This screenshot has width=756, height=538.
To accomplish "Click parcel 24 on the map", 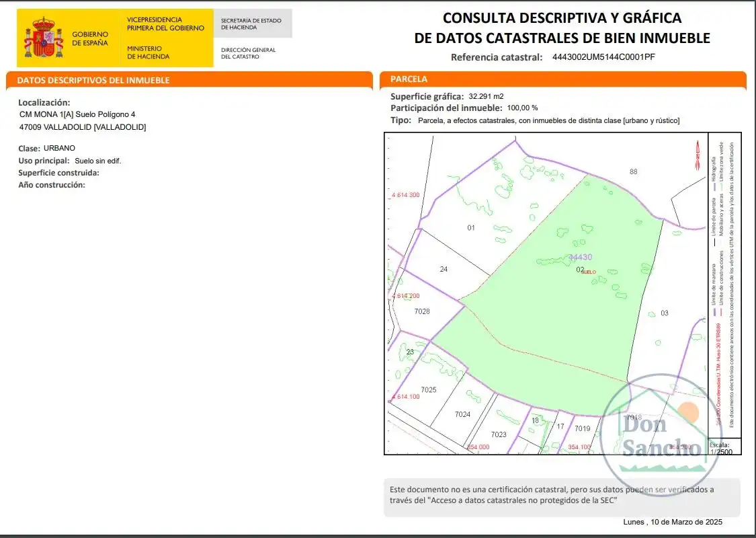I will point(444,269).
